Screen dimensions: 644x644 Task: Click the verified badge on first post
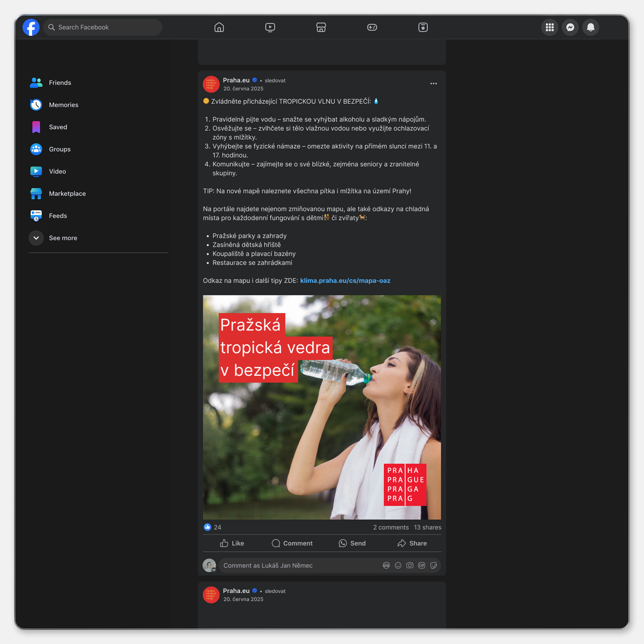coord(255,80)
